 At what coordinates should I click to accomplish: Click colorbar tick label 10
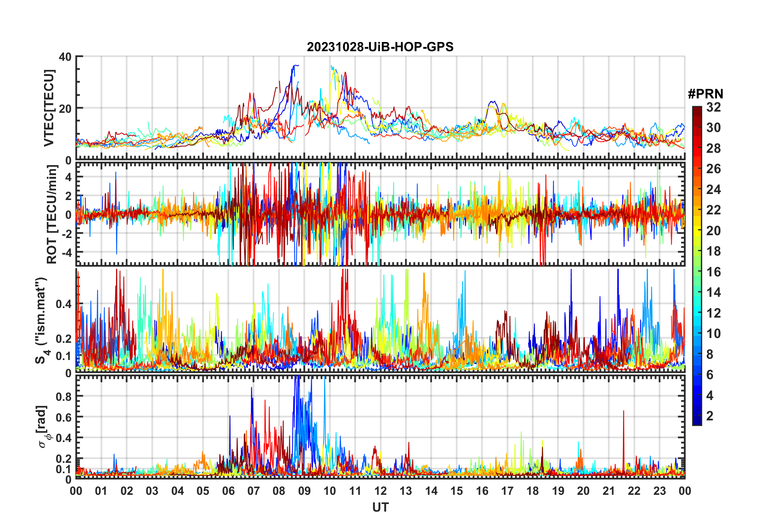click(713, 334)
